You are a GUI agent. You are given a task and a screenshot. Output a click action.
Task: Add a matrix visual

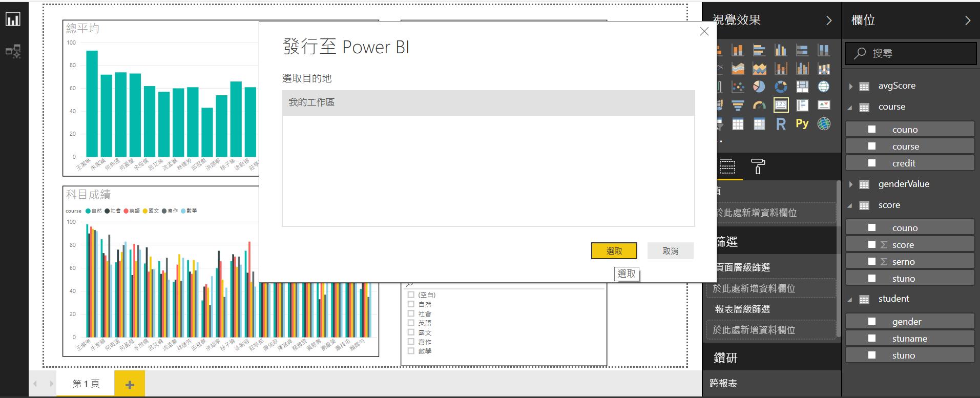point(759,124)
